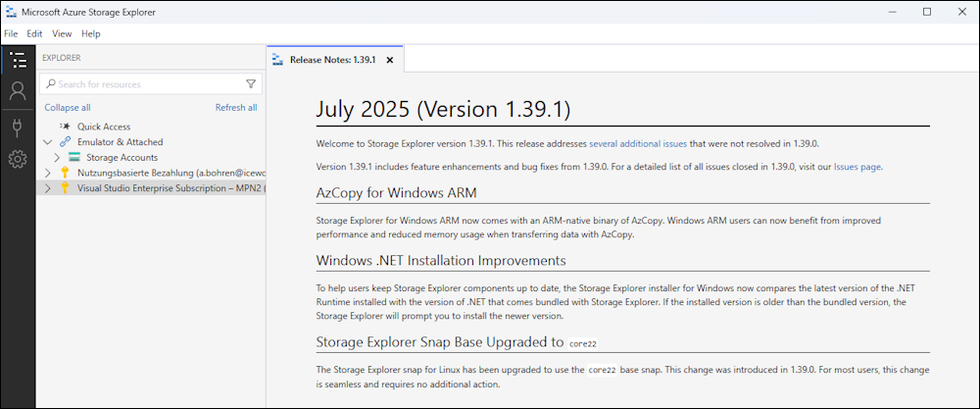The width and height of the screenshot is (980, 409).
Task: Open the Connect dialog plug icon
Action: pos(18,128)
